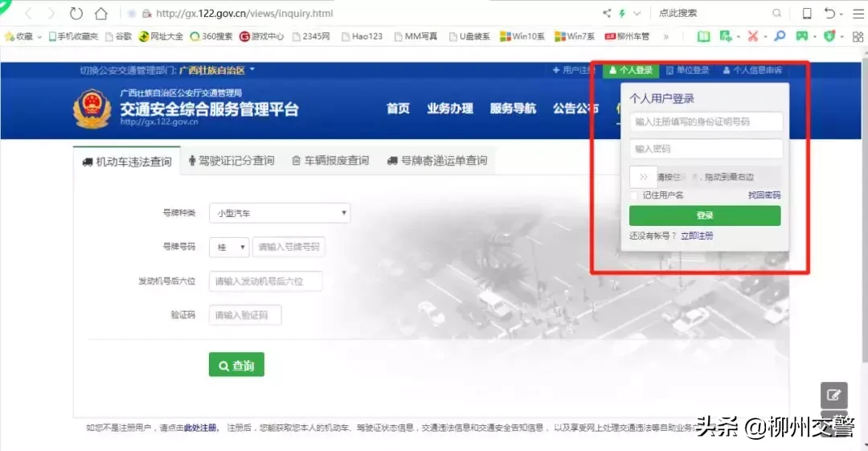Click the slider verification handle
The width and height of the screenshot is (868, 451).
click(x=643, y=177)
